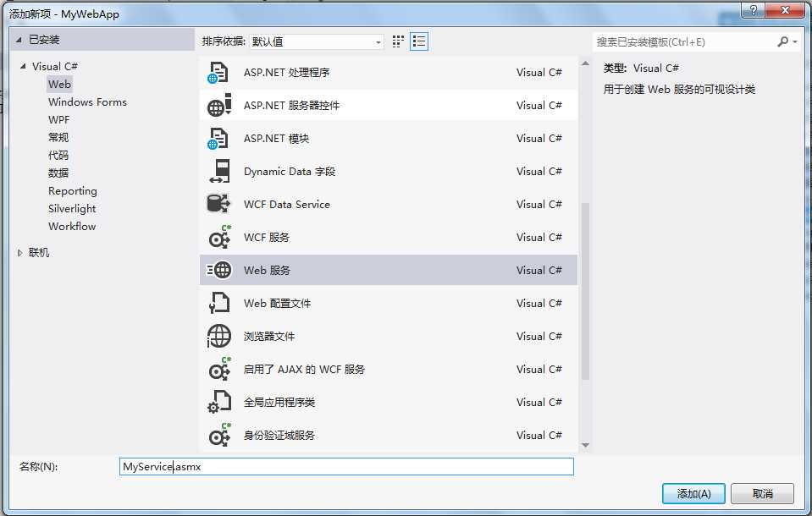This screenshot has width=812, height=516.
Task: Click Visual C# label in 浏览器文件 row
Action: (539, 337)
